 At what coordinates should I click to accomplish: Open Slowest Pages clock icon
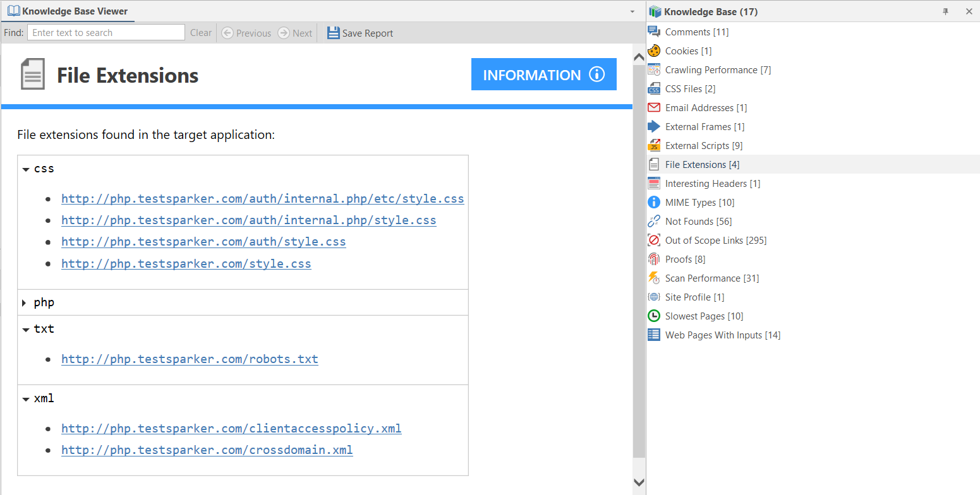click(654, 315)
